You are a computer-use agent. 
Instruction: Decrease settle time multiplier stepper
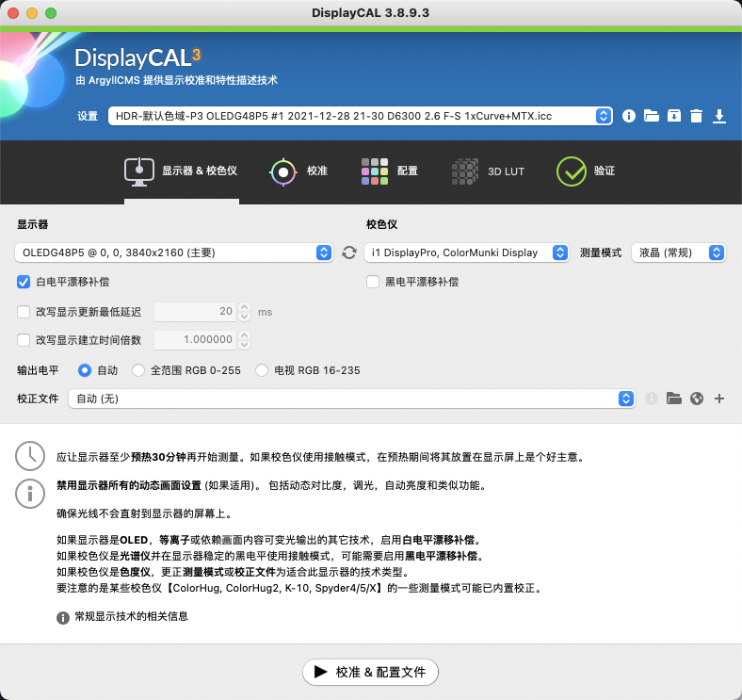coord(244,345)
